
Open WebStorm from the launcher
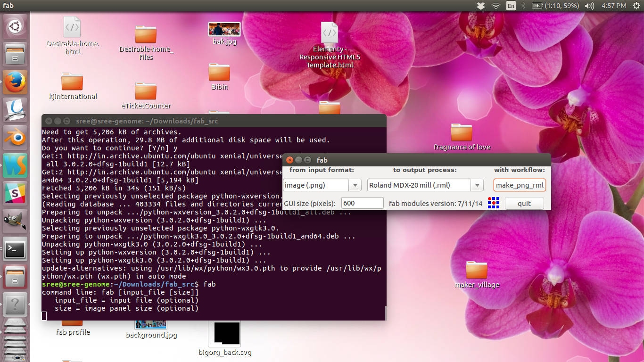point(15,165)
